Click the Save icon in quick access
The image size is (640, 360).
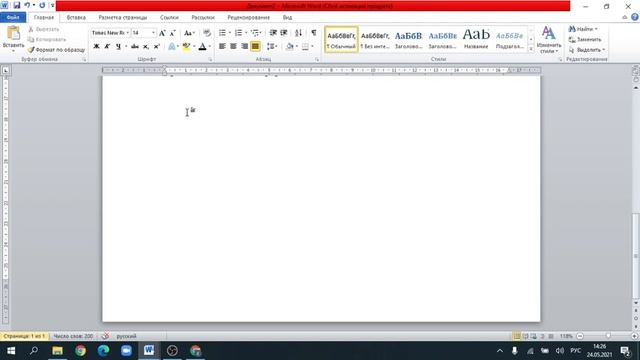[17, 5]
